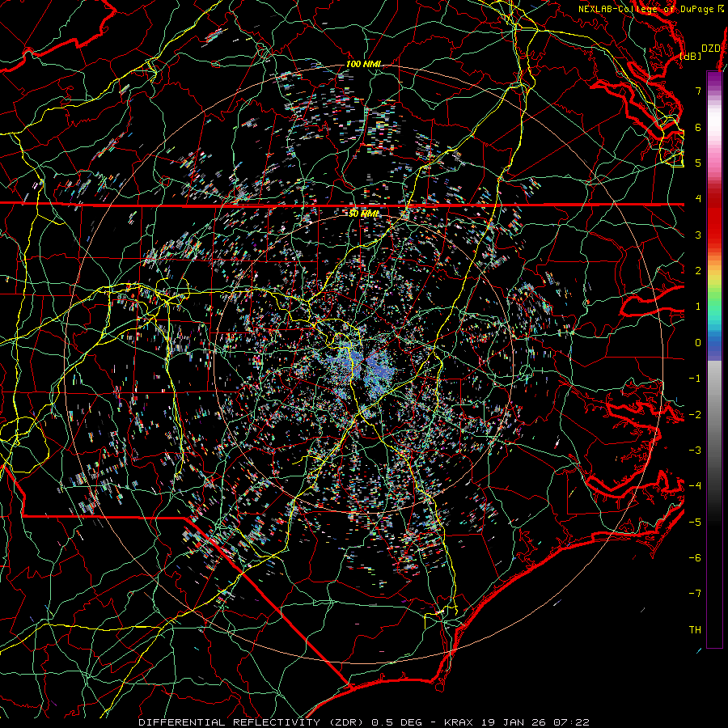Click the 7 value on the color scale
The width and height of the screenshot is (728, 728).
698,91
